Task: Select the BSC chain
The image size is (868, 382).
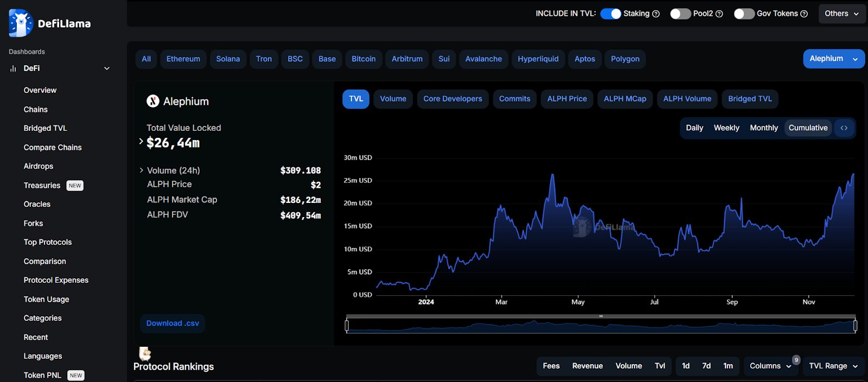Action: [295, 59]
